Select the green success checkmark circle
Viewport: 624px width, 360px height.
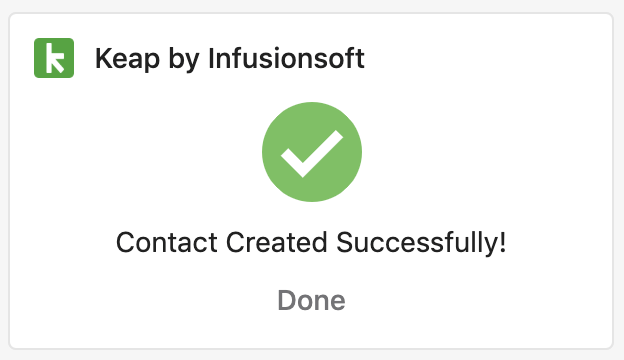pyautogui.click(x=312, y=152)
